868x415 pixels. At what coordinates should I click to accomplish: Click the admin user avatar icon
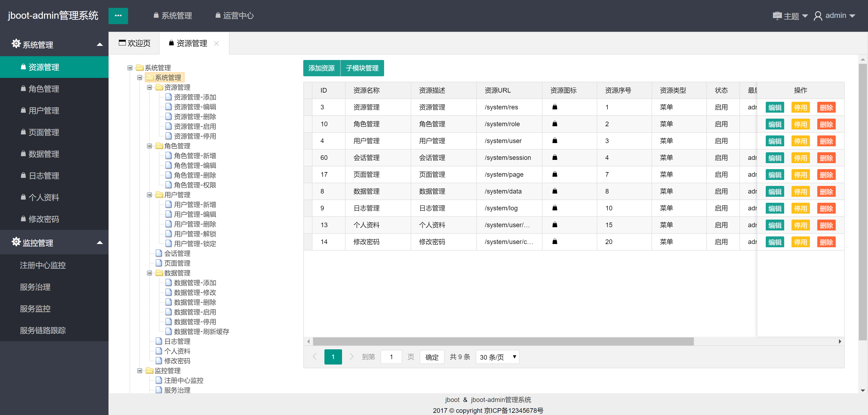click(x=818, y=16)
